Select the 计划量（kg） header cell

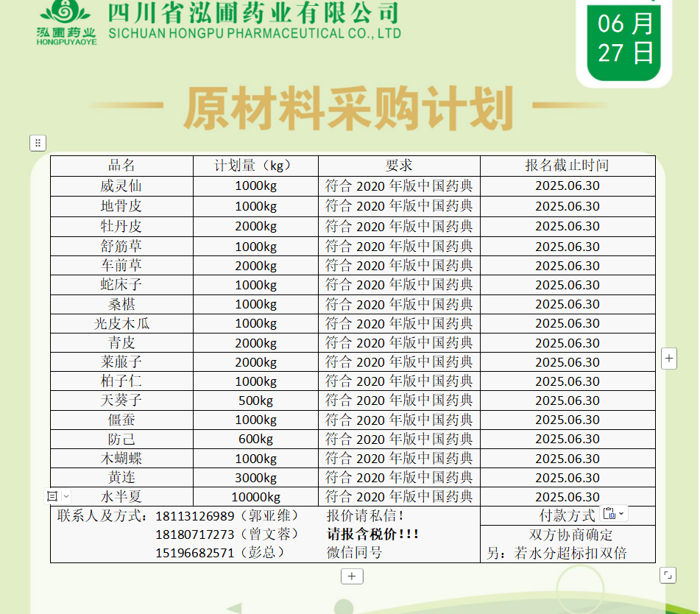(x=255, y=166)
